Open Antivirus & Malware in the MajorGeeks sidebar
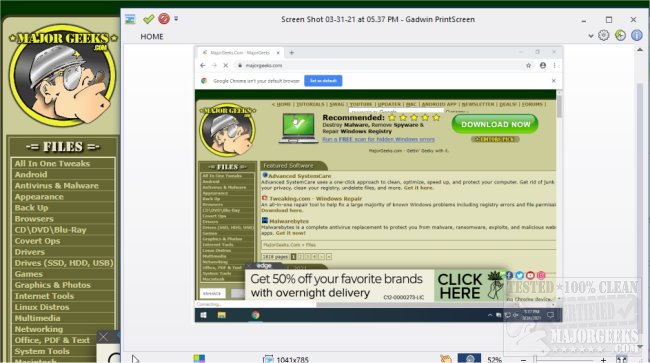 (x=56, y=186)
